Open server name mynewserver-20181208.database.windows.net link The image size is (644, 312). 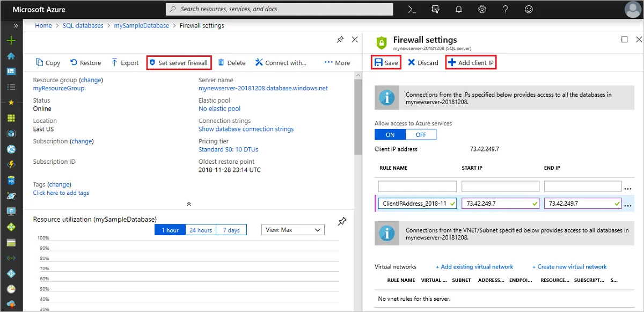click(x=263, y=88)
